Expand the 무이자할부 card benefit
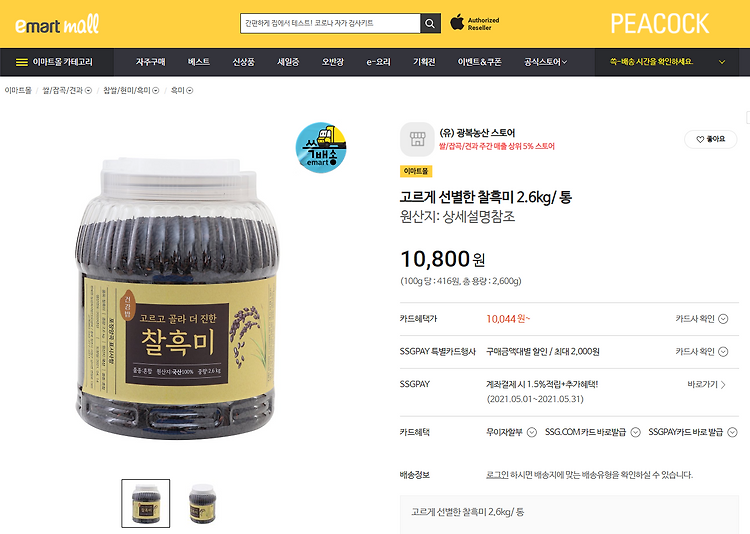Viewport: 750px width, 534px height. coord(511,432)
